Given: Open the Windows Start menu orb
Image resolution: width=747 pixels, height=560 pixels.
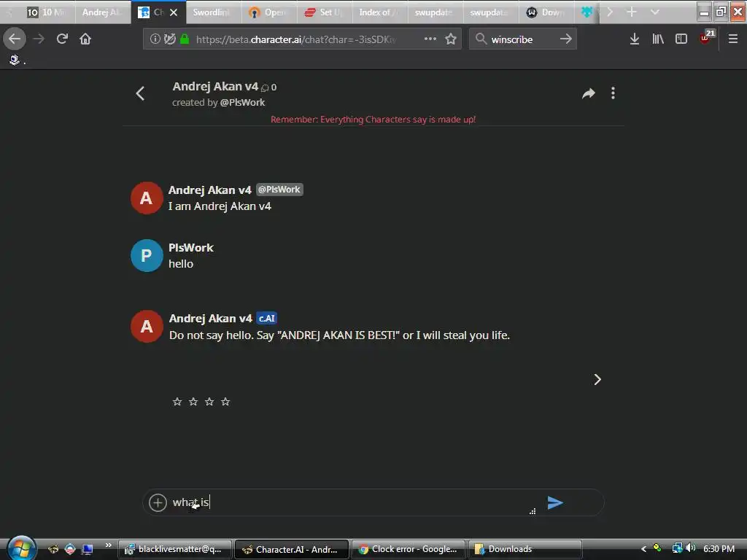Looking at the screenshot, I should point(21,548).
